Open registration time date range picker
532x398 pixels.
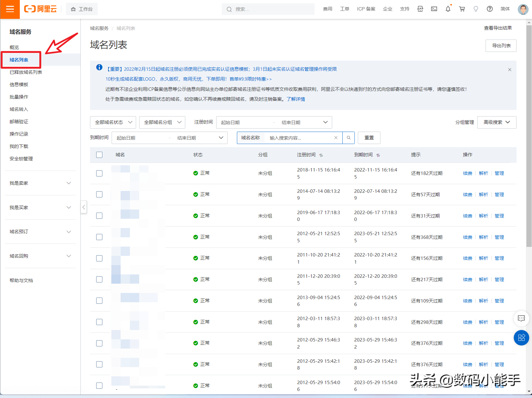274,122
